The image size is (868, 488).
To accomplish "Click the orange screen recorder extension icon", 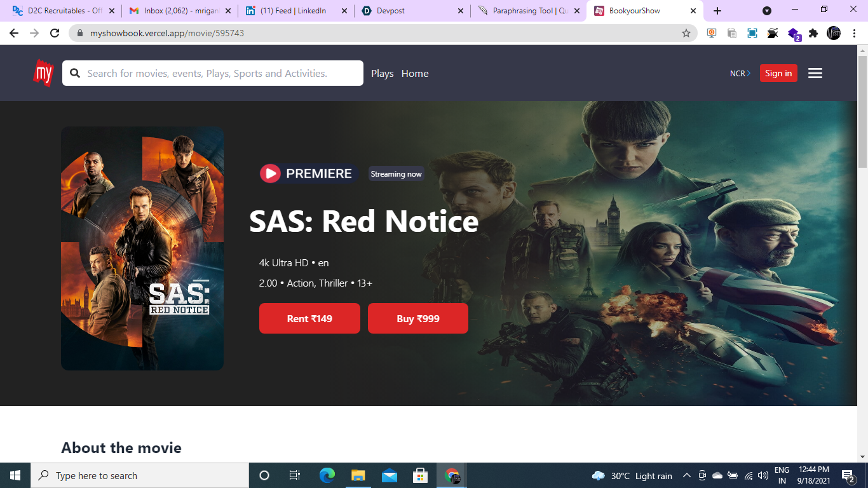I will (x=712, y=33).
